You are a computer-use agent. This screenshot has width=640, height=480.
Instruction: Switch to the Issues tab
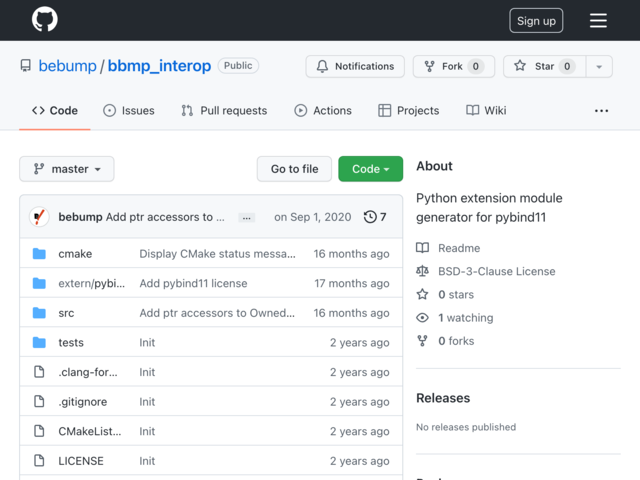pyautogui.click(x=129, y=111)
